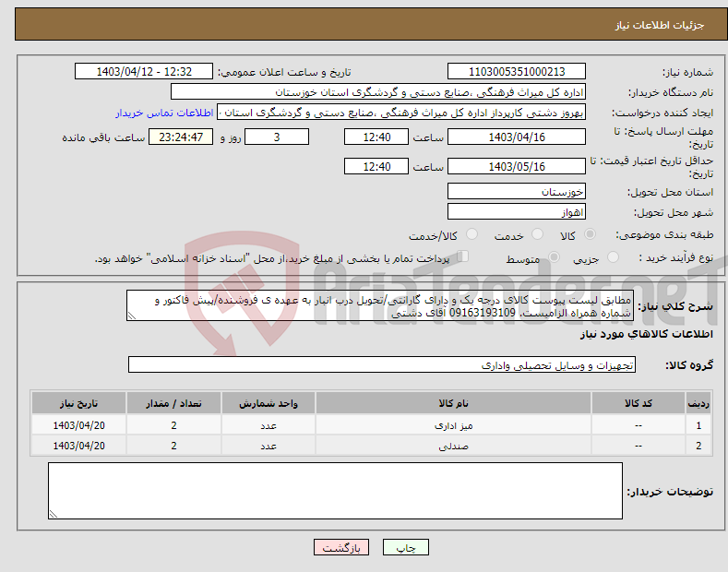Viewport: 728px width, 572px height.
Task: Select the خدمت radio button
Action: [537, 234]
